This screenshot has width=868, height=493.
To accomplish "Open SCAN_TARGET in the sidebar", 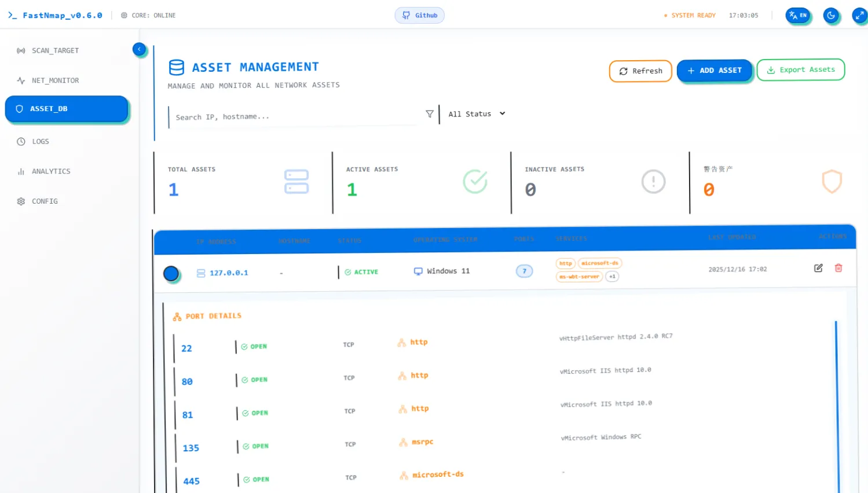I will (x=55, y=51).
